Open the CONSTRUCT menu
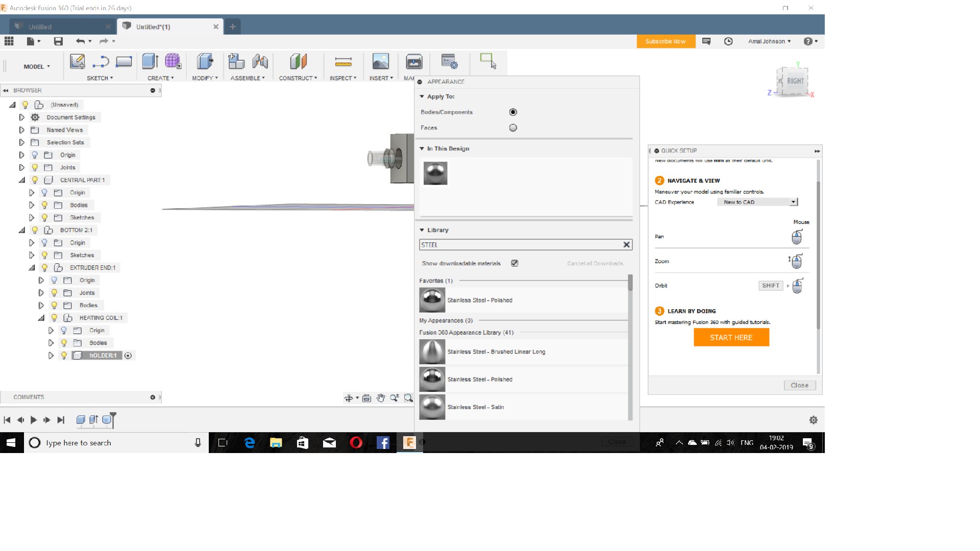 (x=298, y=78)
